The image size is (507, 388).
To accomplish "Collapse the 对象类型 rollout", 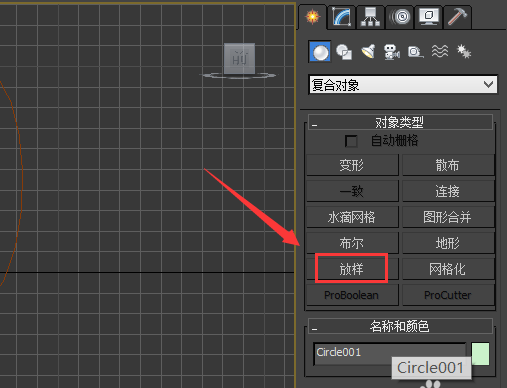I will tap(400, 122).
